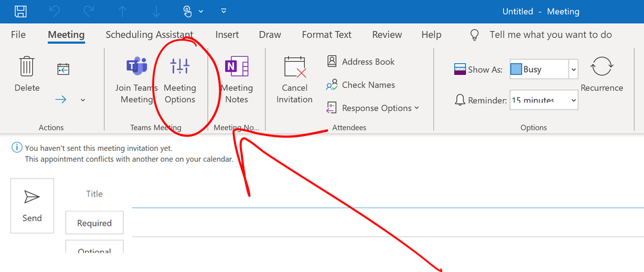The height and width of the screenshot is (272, 644).
Task: Click the Redo arrow in the title bar
Action: [x=88, y=12]
